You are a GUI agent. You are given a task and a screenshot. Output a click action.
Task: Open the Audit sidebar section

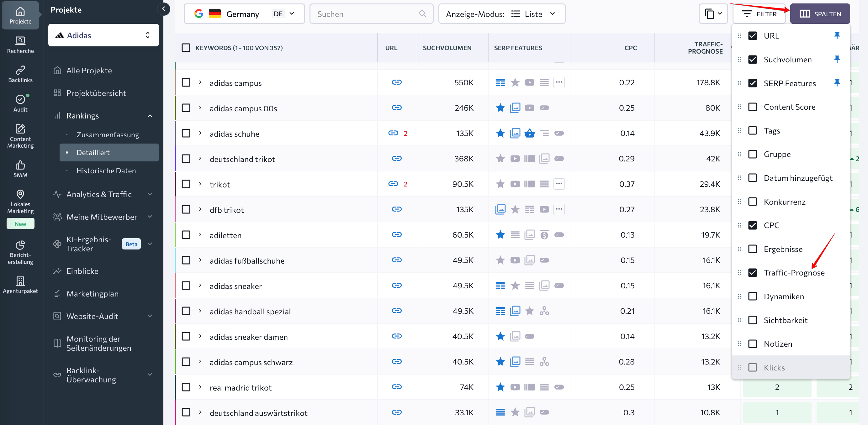20,103
